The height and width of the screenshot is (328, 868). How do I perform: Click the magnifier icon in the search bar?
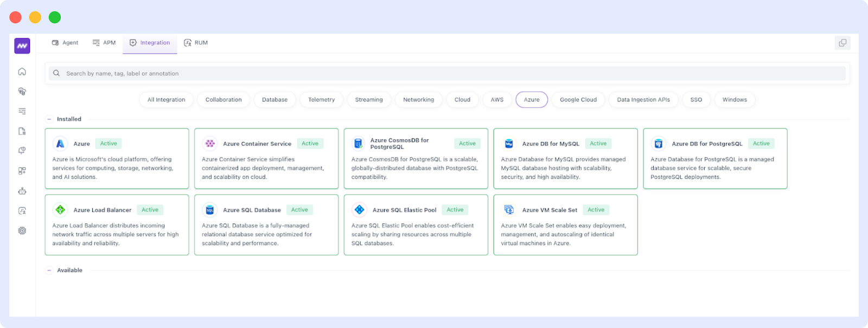[x=56, y=73]
